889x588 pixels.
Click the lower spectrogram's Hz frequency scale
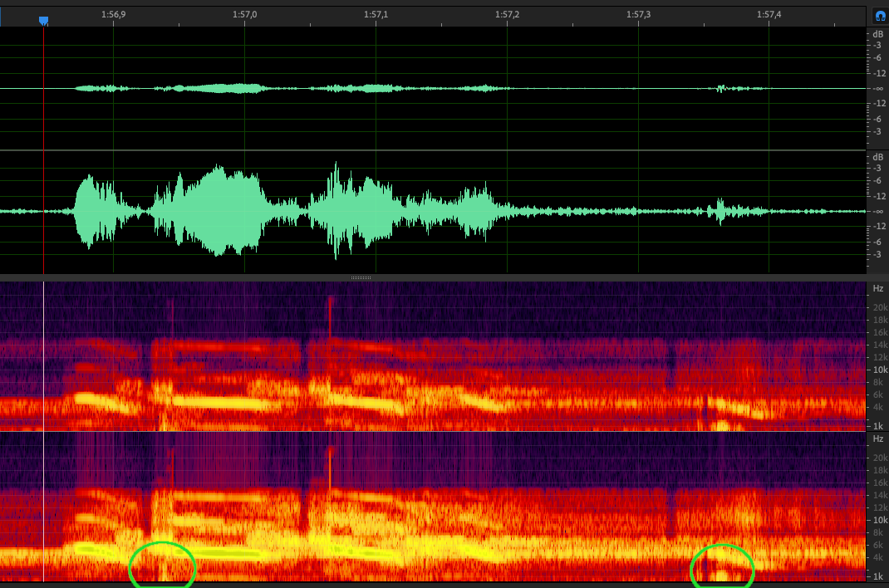[x=877, y=507]
